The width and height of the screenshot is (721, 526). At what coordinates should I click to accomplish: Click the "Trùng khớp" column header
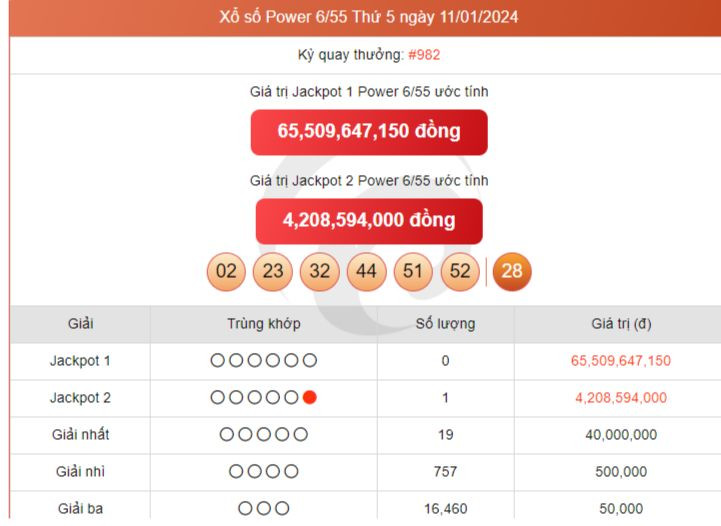[x=263, y=324]
